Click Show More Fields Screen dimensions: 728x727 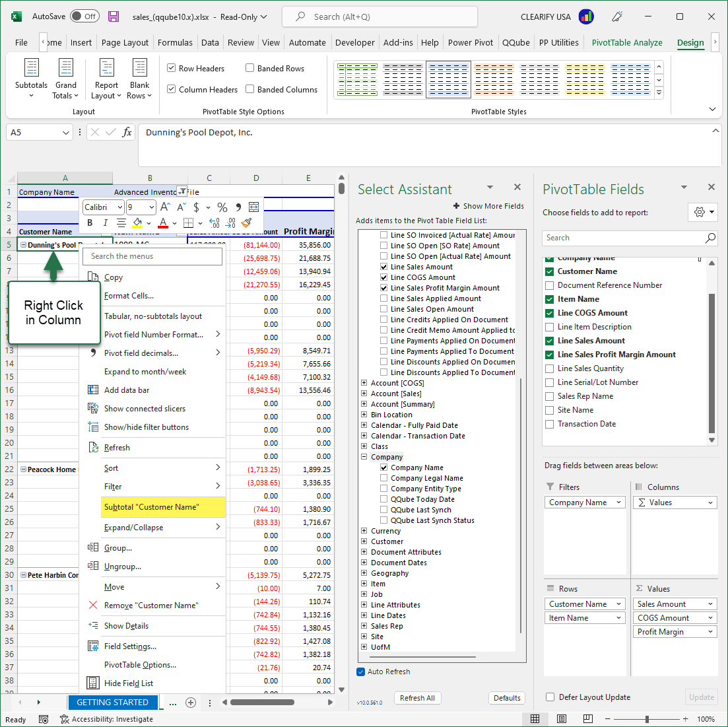pyautogui.click(x=488, y=206)
